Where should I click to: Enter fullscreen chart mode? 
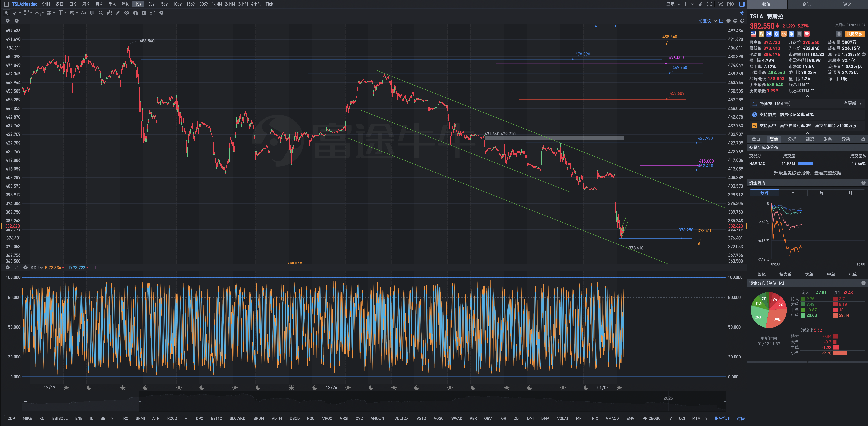pos(709,4)
